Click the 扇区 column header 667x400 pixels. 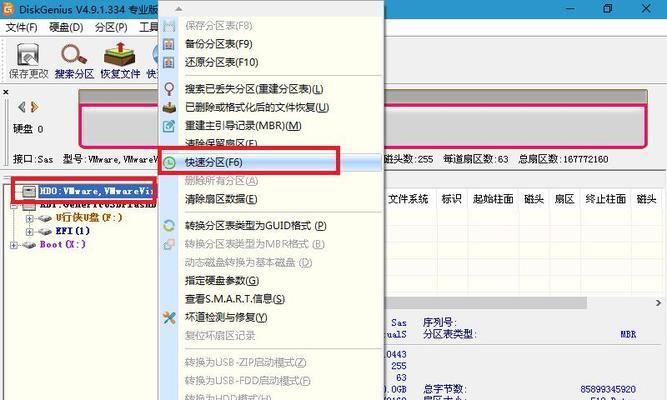pyautogui.click(x=564, y=199)
